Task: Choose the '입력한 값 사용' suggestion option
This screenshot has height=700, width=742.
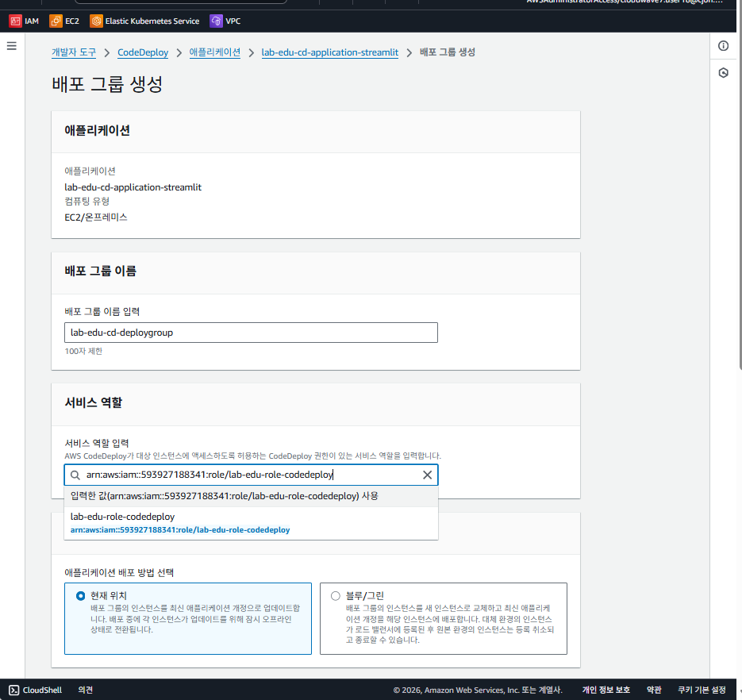Action: (251, 496)
